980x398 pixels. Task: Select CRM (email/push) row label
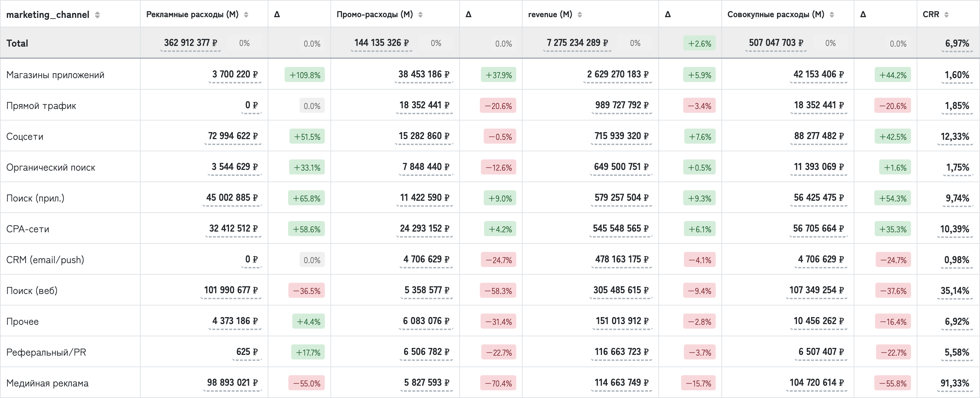(x=45, y=260)
